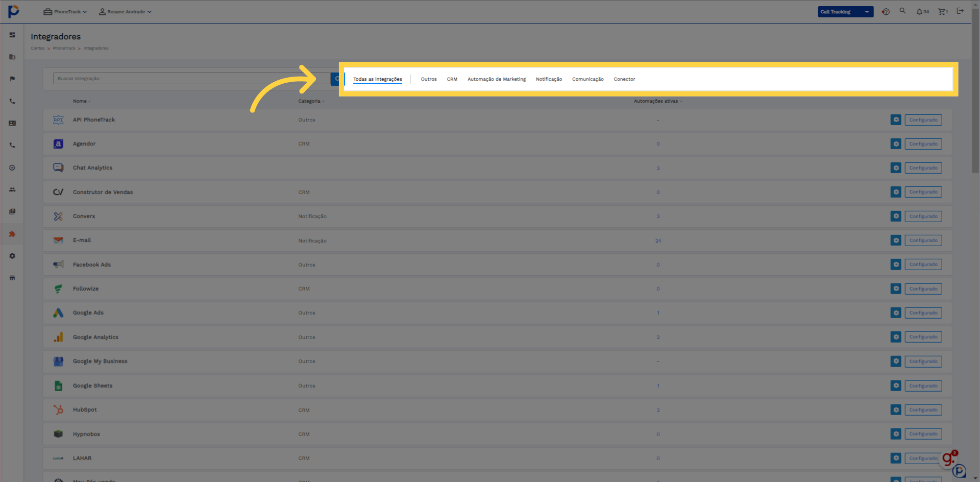
Task: Select the Todas as integrações tab
Action: pyautogui.click(x=378, y=79)
